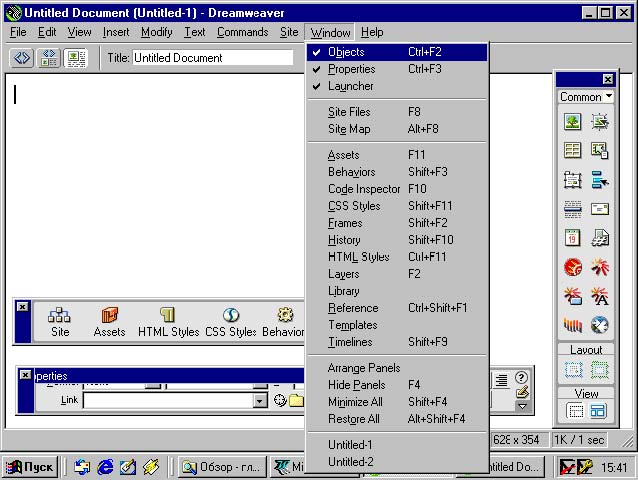Open the Common category dropdown

[586, 97]
